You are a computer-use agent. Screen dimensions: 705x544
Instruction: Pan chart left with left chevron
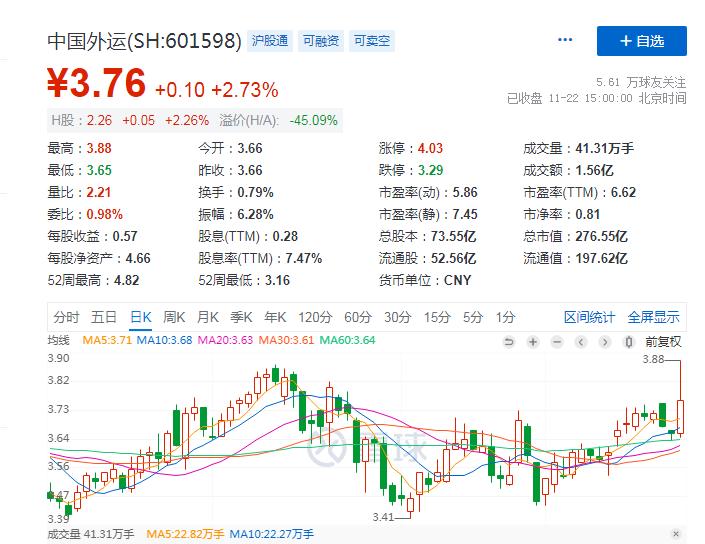(581, 342)
